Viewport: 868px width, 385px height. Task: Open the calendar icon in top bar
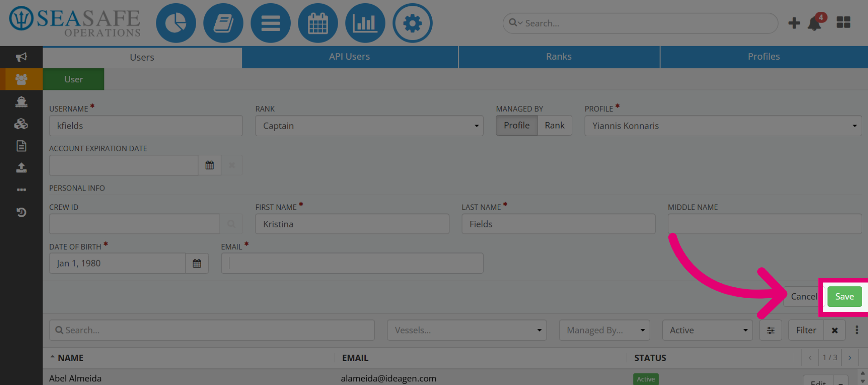[318, 23]
